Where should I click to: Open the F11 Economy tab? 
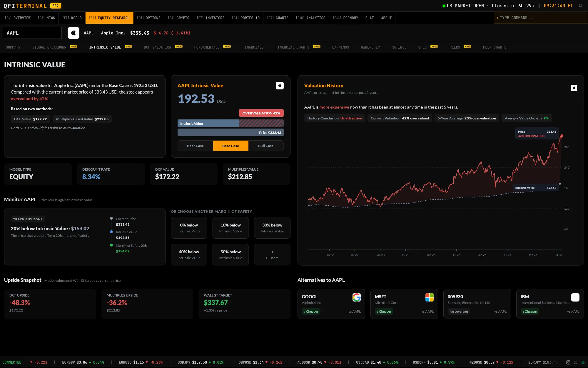[x=345, y=18]
